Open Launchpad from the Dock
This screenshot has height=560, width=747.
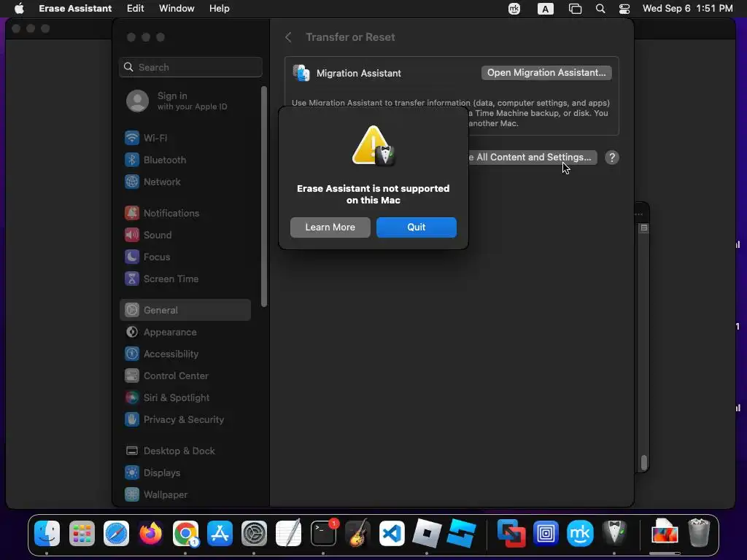click(x=82, y=533)
